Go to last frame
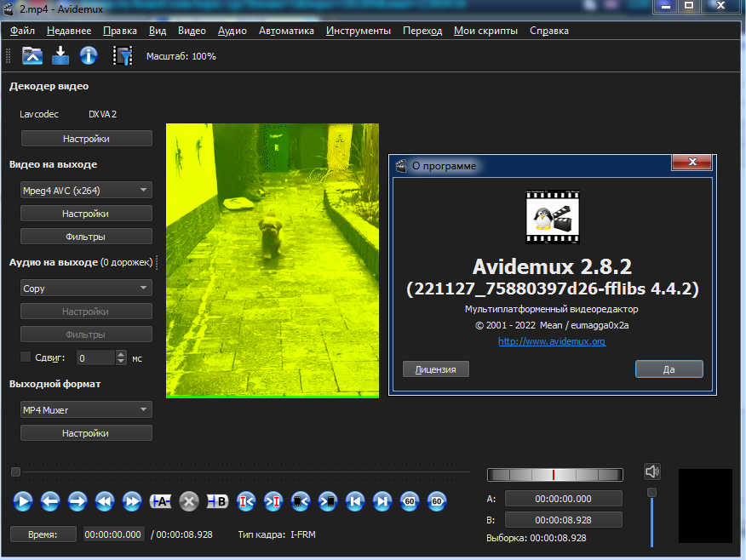 [382, 501]
